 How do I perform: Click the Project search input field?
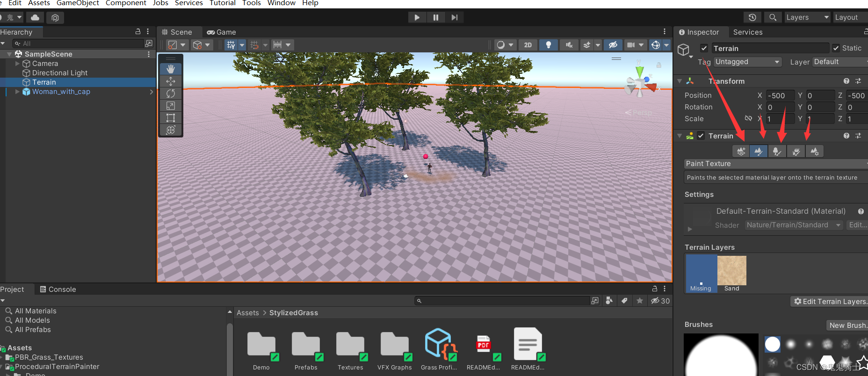click(503, 301)
